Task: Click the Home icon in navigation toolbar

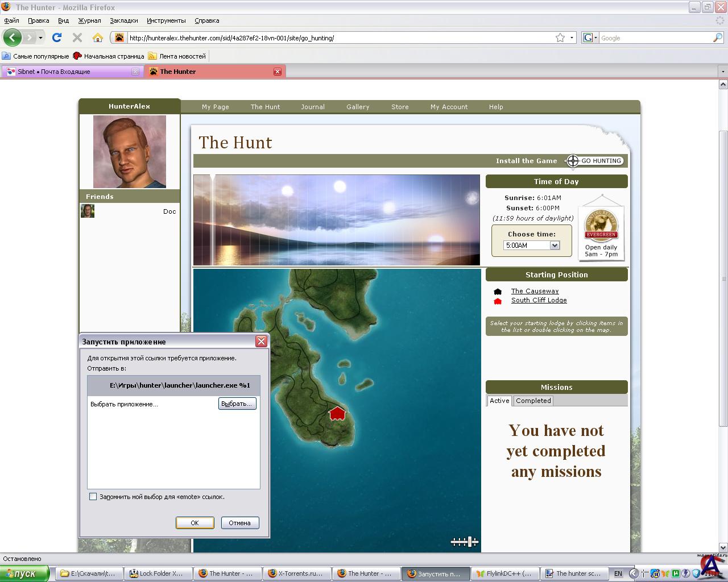Action: click(98, 38)
